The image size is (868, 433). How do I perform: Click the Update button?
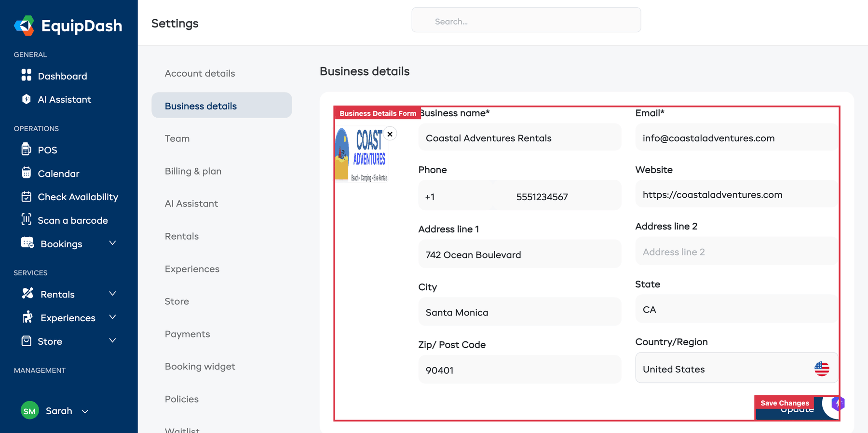[797, 409]
